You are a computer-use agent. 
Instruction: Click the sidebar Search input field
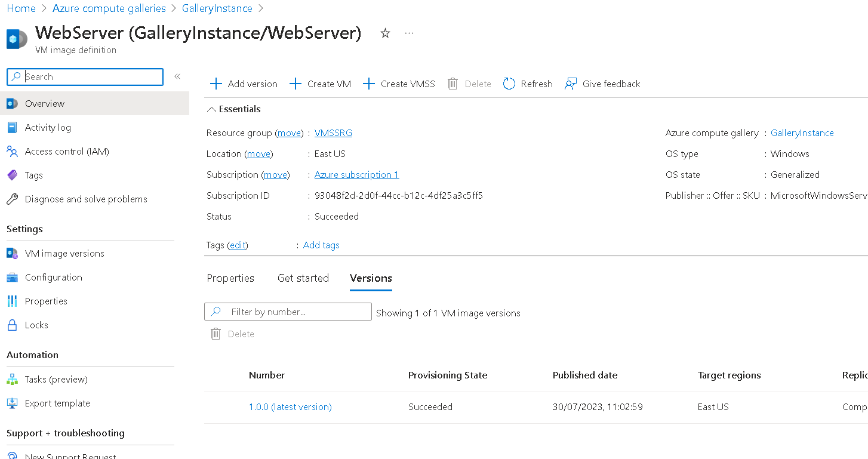[x=85, y=76]
